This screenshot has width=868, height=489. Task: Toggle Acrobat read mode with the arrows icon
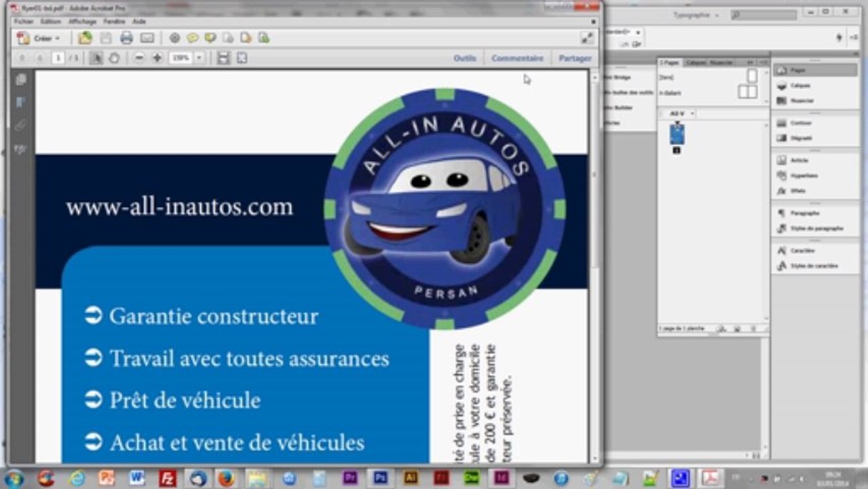(x=586, y=38)
